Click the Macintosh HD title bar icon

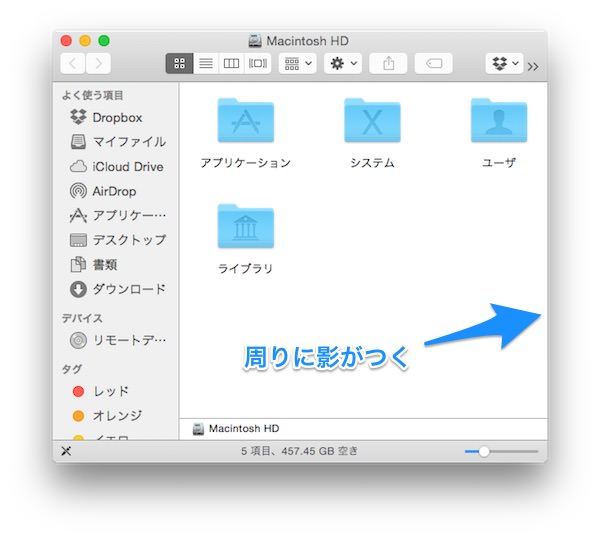coord(255,41)
